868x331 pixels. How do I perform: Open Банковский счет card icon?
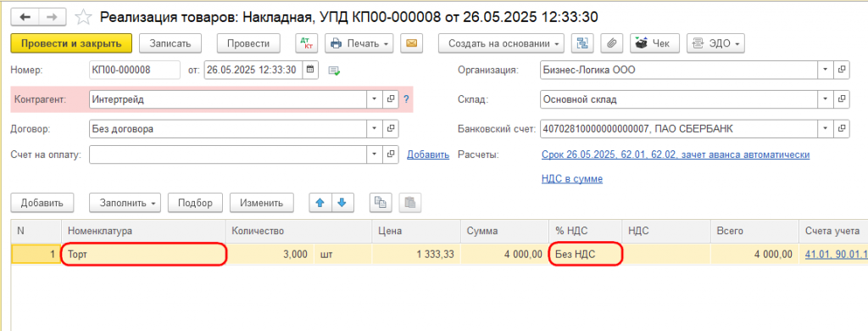point(842,129)
